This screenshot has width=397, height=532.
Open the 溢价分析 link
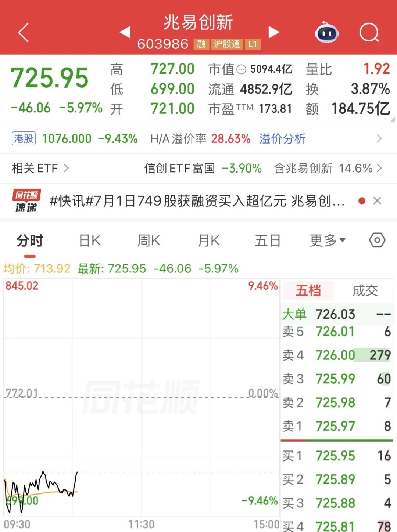[x=282, y=138]
